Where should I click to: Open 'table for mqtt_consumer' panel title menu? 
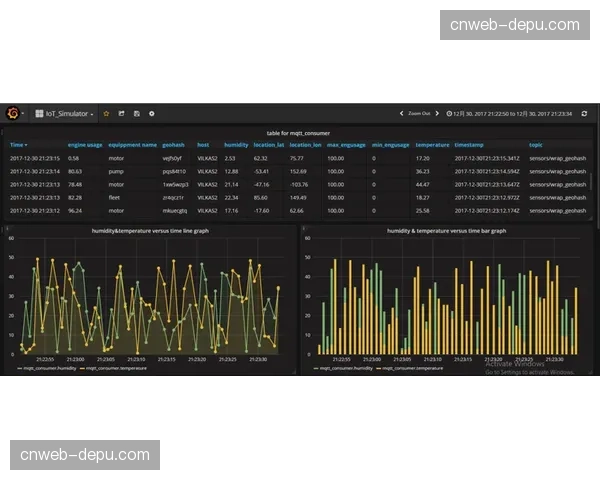coord(298,133)
